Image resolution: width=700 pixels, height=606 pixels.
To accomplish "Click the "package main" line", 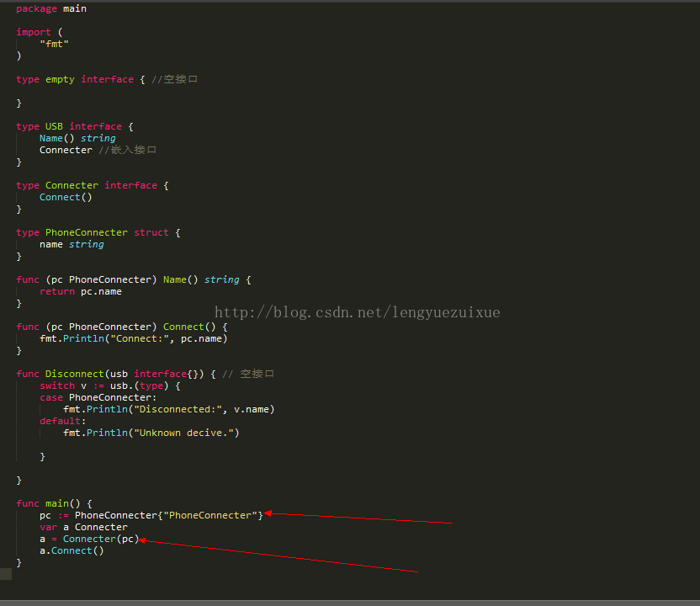I will 51,9.
